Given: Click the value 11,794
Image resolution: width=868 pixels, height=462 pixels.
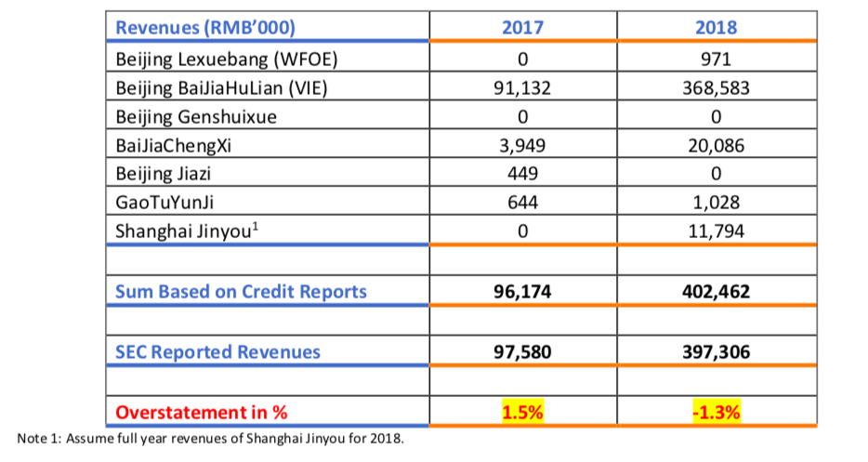Looking at the screenshot, I should click(x=716, y=231).
